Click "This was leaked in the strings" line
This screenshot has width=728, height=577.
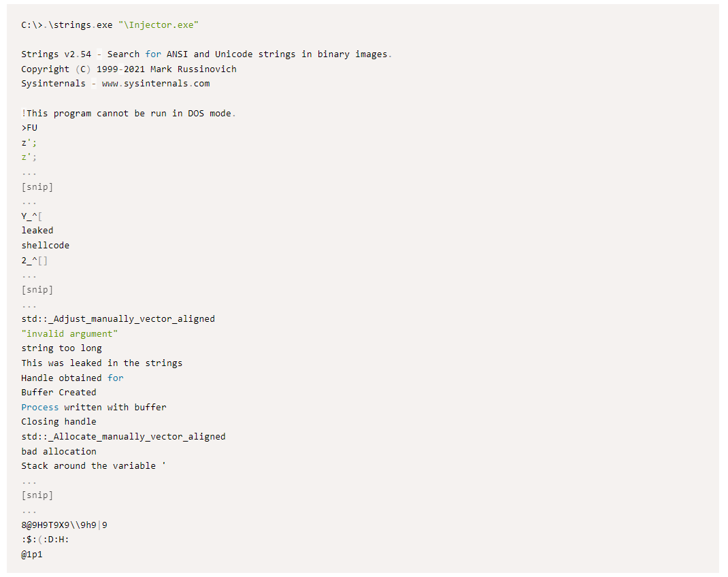point(101,363)
